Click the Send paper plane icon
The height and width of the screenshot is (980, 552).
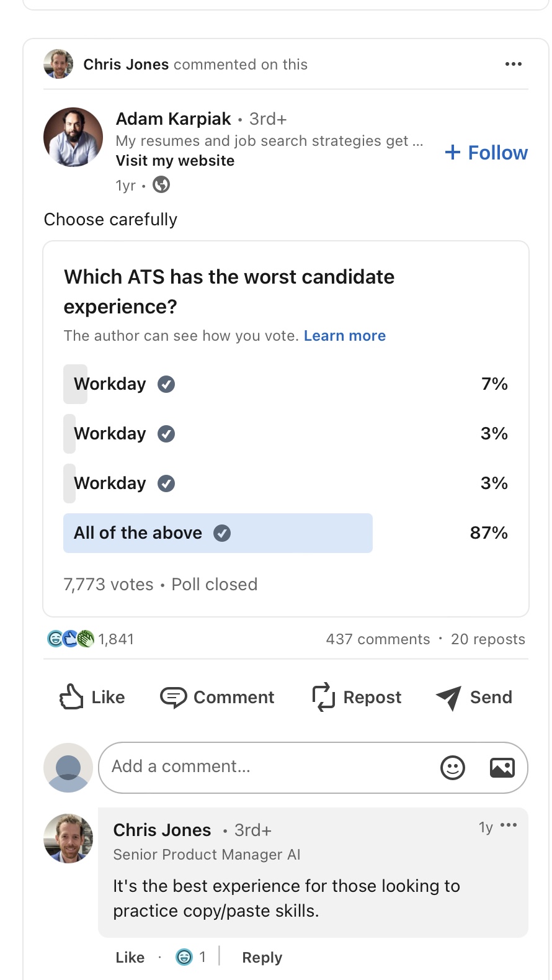click(448, 697)
